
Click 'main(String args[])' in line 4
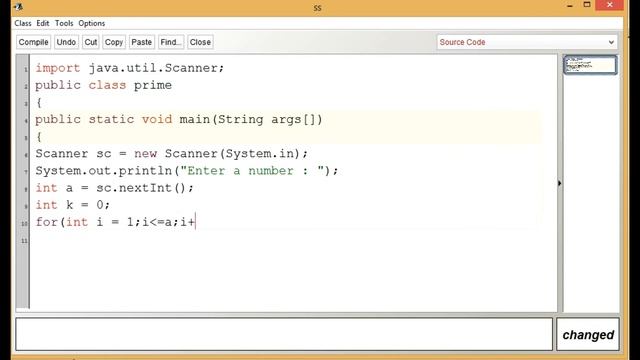pos(251,120)
